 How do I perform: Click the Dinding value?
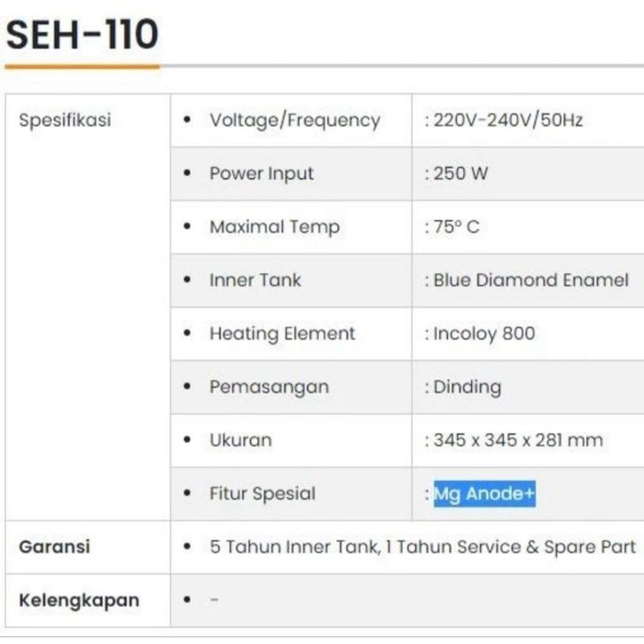467,387
